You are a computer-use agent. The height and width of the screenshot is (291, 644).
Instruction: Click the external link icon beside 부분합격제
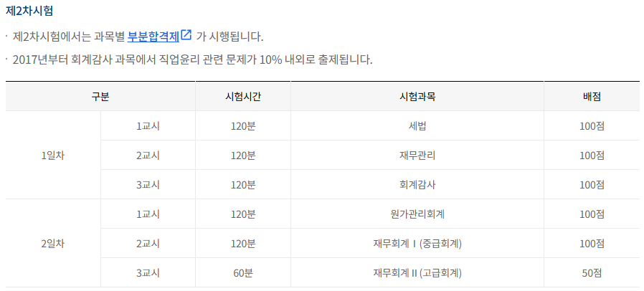(x=186, y=35)
